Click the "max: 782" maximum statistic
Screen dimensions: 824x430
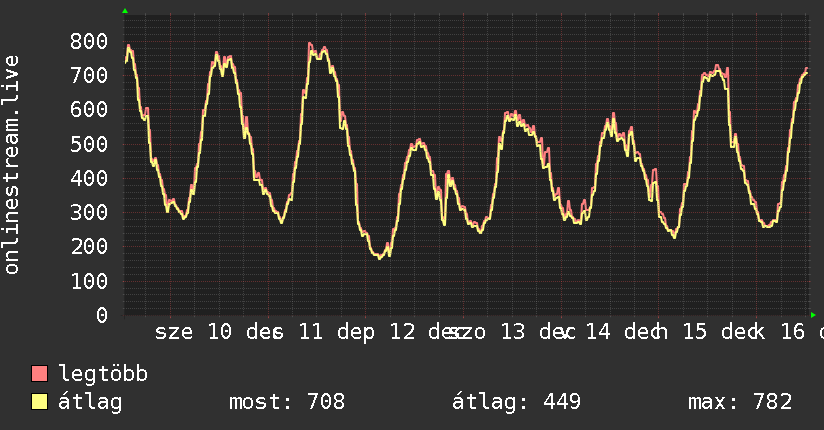pos(740,402)
